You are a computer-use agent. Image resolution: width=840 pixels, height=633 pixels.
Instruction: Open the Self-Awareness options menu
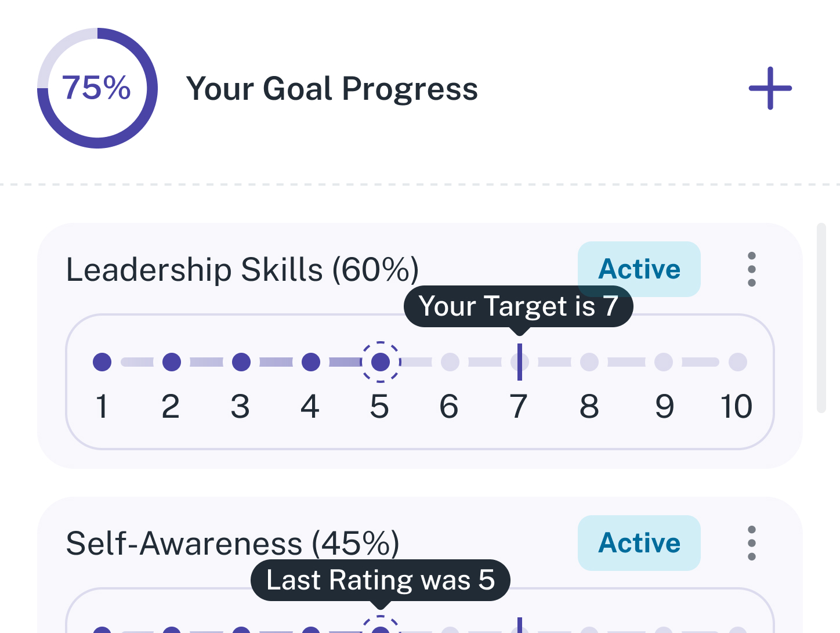[751, 543]
